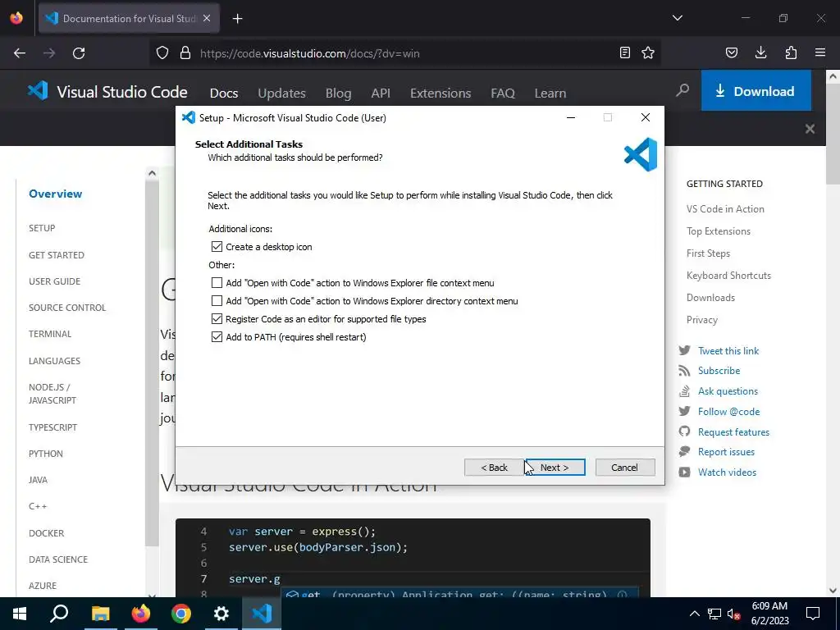Image resolution: width=840 pixels, height=630 pixels.
Task: Expand the TERMINAL sidebar section
Action: [x=50, y=334]
